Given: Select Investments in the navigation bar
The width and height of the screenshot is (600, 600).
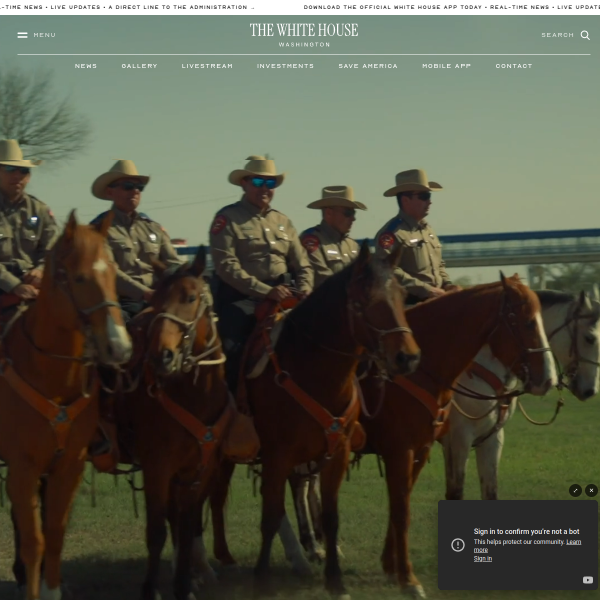Looking at the screenshot, I should (285, 66).
